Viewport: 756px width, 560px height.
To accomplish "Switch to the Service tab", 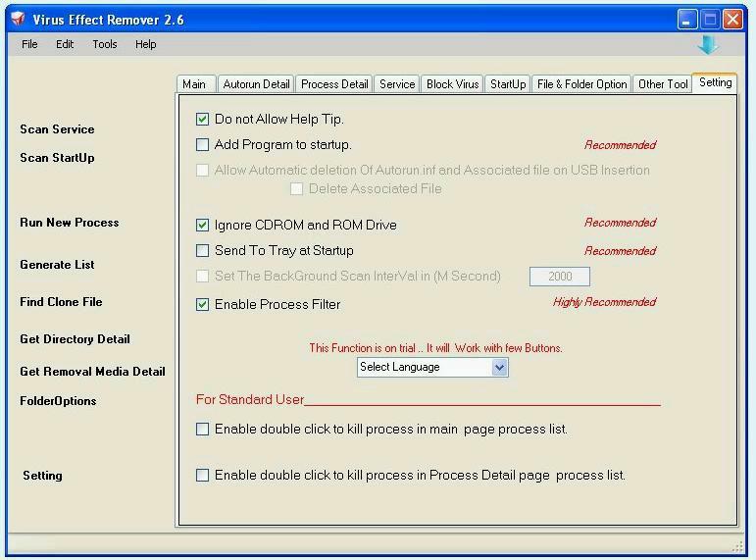I will (x=397, y=84).
